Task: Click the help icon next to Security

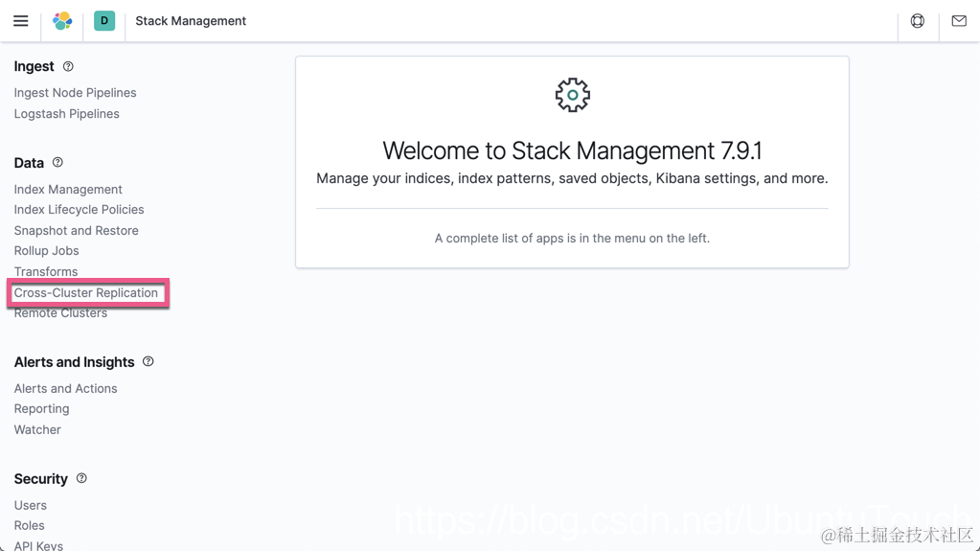Action: (x=81, y=478)
